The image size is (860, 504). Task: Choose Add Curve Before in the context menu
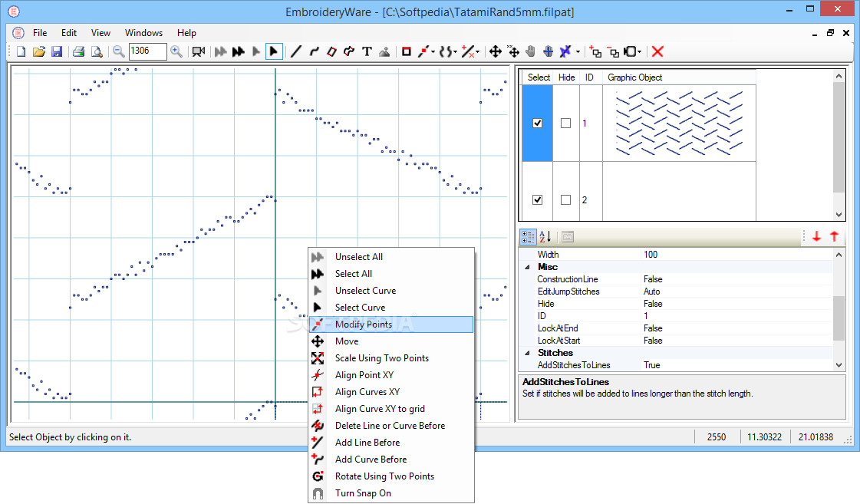coord(391,460)
